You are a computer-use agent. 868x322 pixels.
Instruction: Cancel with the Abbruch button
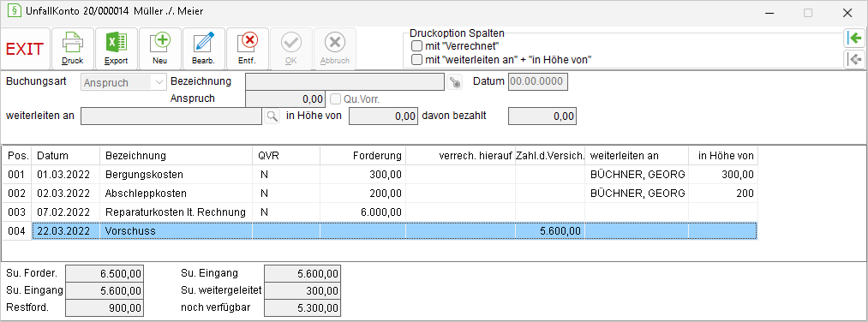point(335,49)
